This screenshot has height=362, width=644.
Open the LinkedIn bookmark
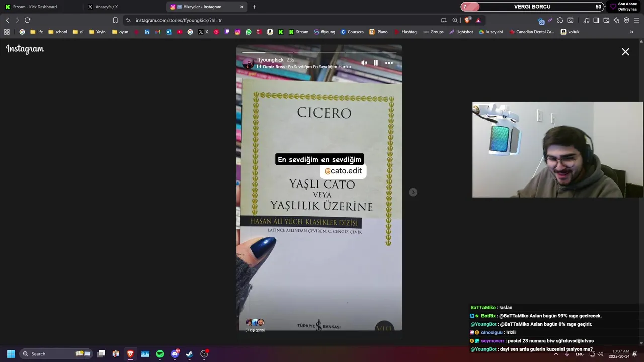point(147,32)
